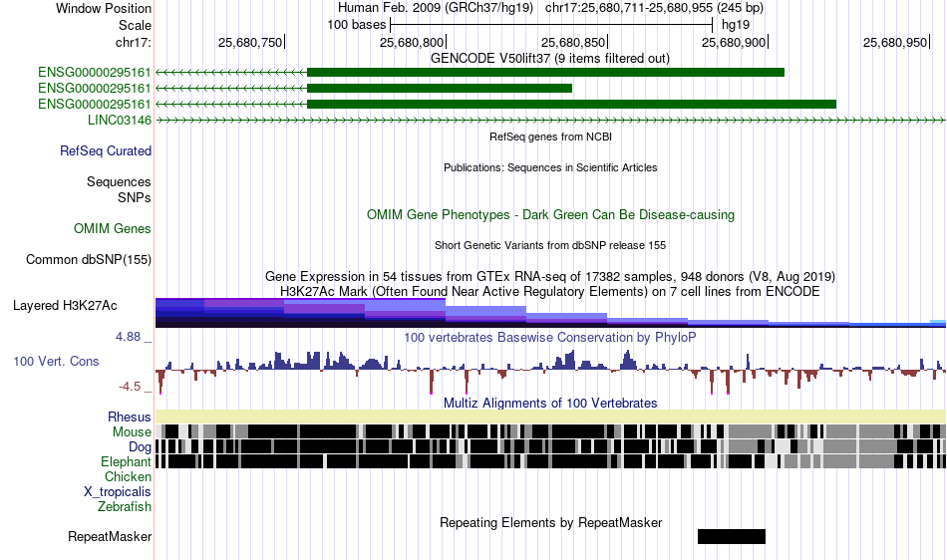Image resolution: width=947 pixels, height=560 pixels.
Task: Select the Window Position label
Action: tap(104, 8)
